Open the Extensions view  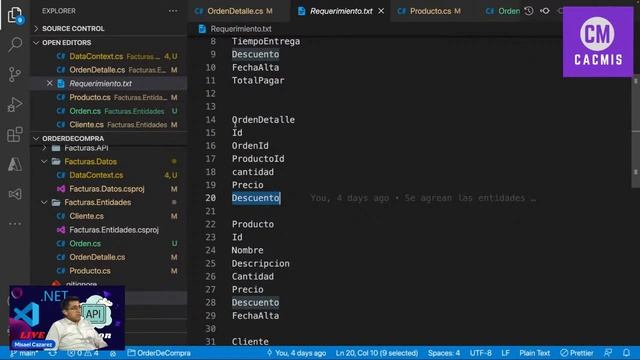pos(15,134)
